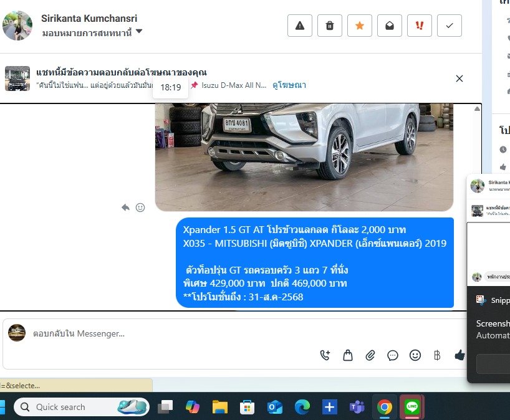Mark conversation as spam with warning icon
510x420 pixels.
pos(299,26)
